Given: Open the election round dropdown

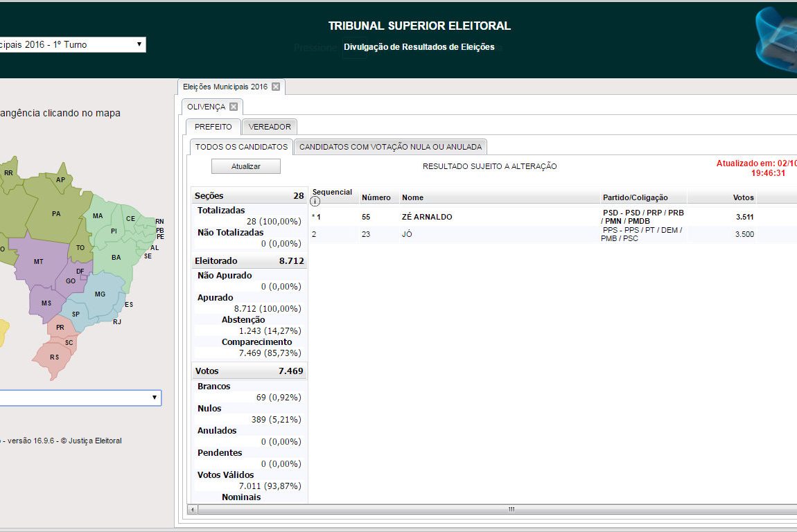Looking at the screenshot, I should (72, 44).
